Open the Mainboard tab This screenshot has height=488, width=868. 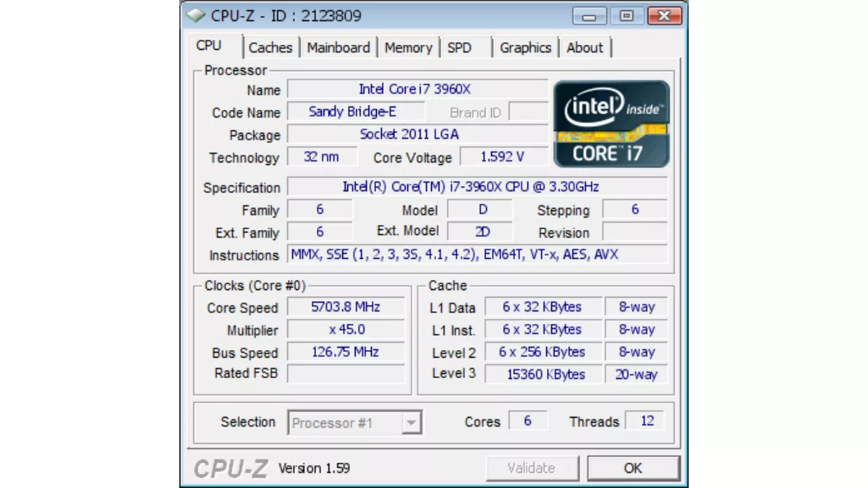(338, 48)
